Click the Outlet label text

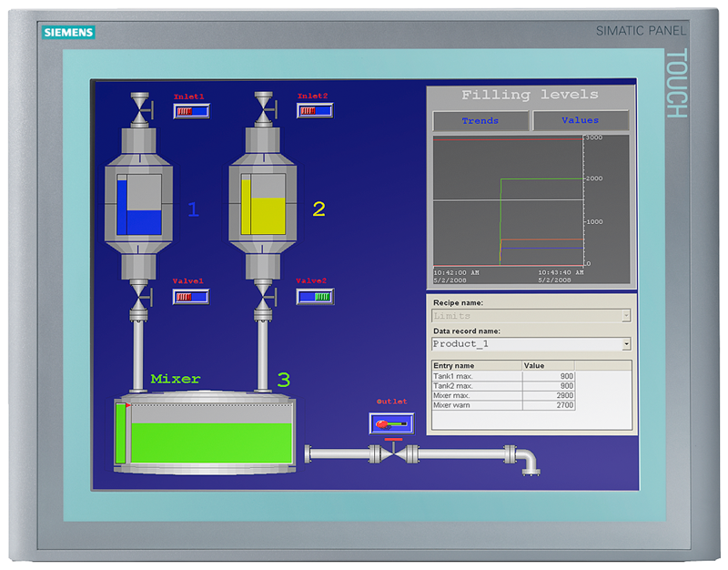click(x=392, y=402)
